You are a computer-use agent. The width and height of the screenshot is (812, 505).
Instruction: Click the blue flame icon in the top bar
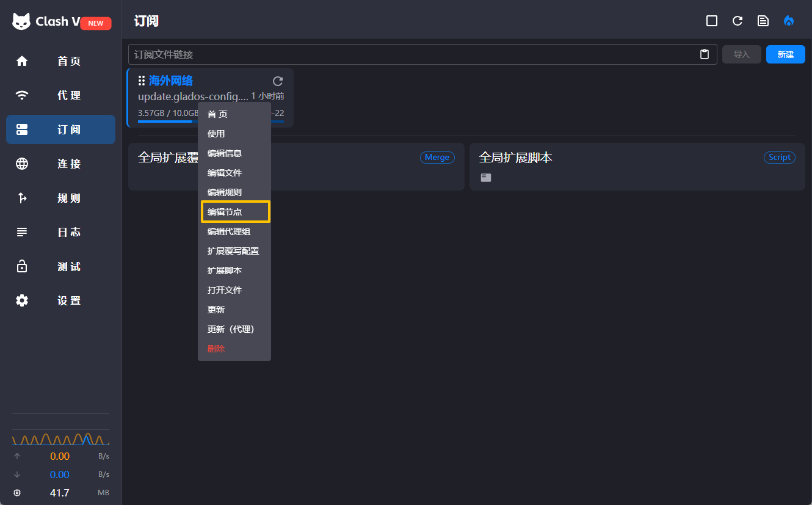pos(789,21)
